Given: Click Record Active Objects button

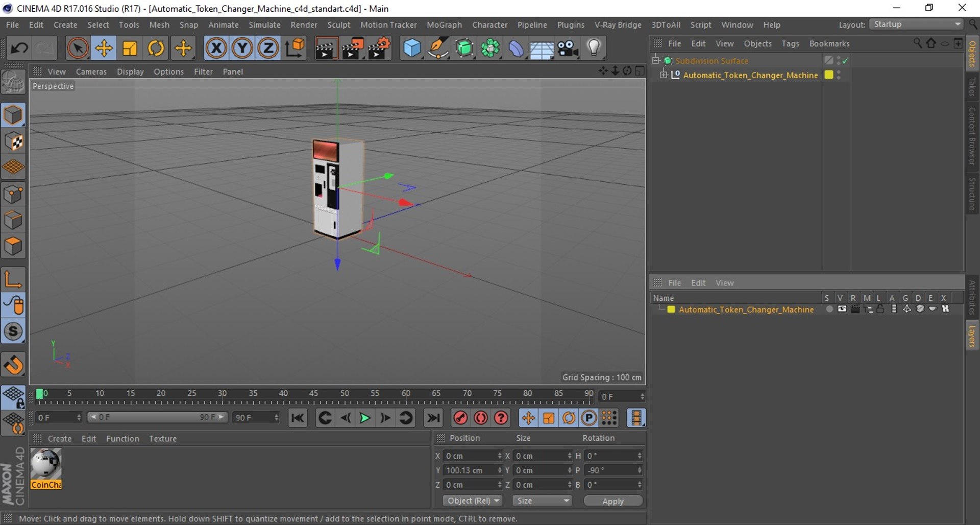Looking at the screenshot, I should pos(460,418).
